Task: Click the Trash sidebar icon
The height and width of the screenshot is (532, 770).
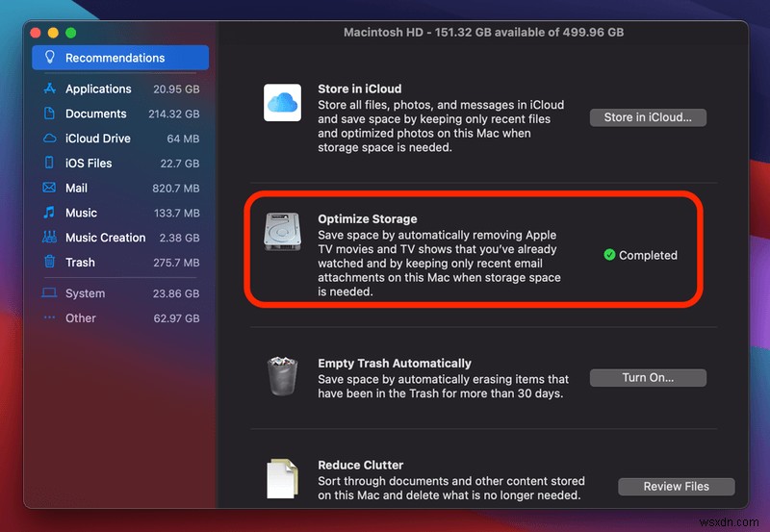Action: click(50, 262)
